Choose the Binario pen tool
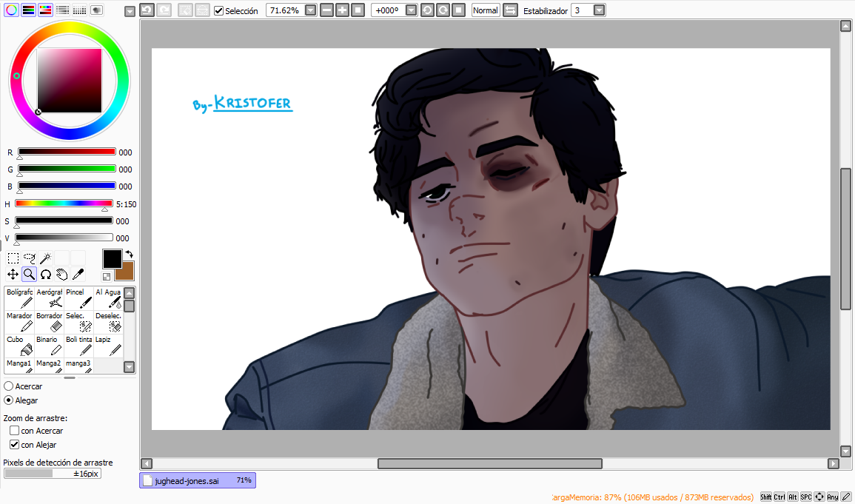The image size is (855, 504). [49, 346]
